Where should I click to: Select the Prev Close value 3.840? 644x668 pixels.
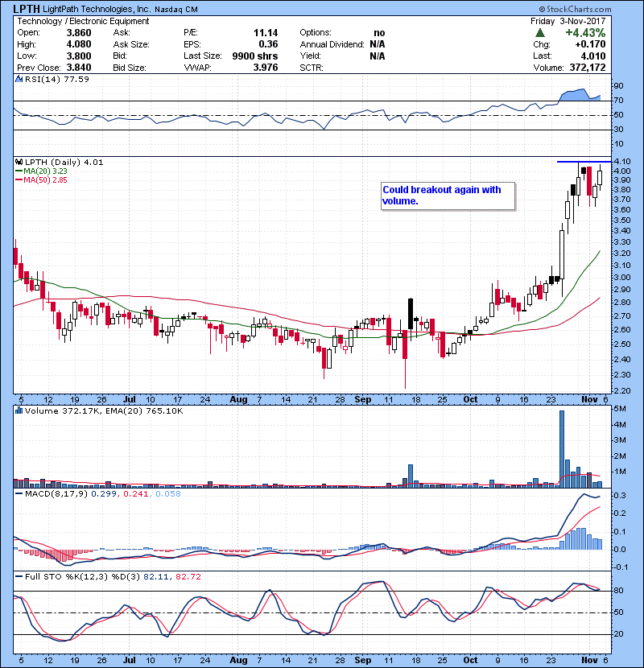(x=79, y=68)
